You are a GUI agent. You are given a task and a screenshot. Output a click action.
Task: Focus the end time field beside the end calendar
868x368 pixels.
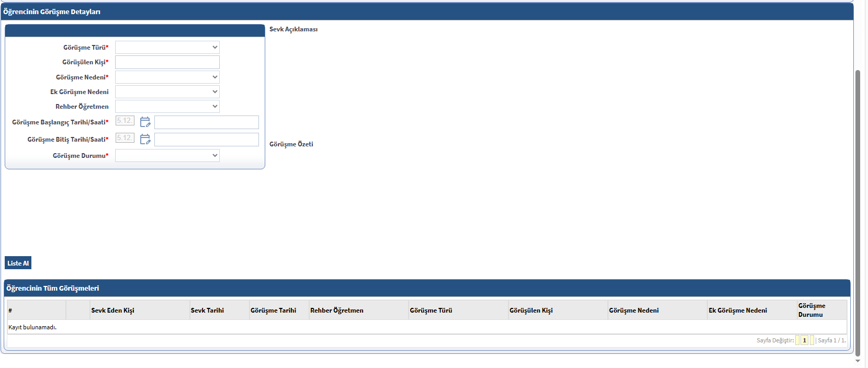(206, 140)
